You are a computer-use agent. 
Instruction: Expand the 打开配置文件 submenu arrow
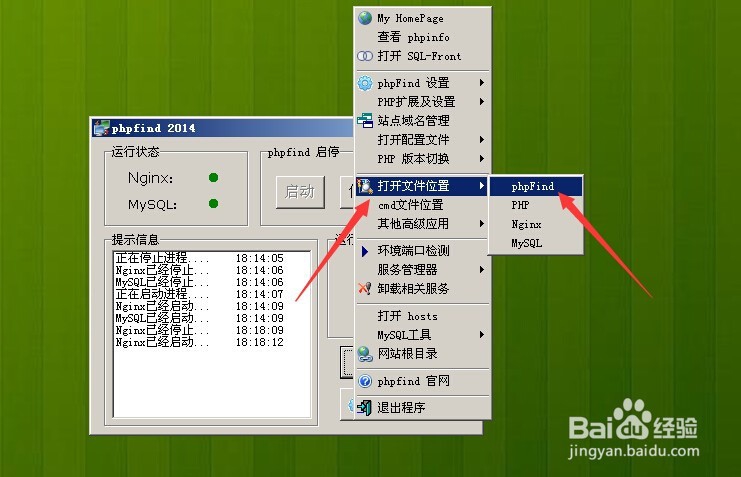[482, 139]
